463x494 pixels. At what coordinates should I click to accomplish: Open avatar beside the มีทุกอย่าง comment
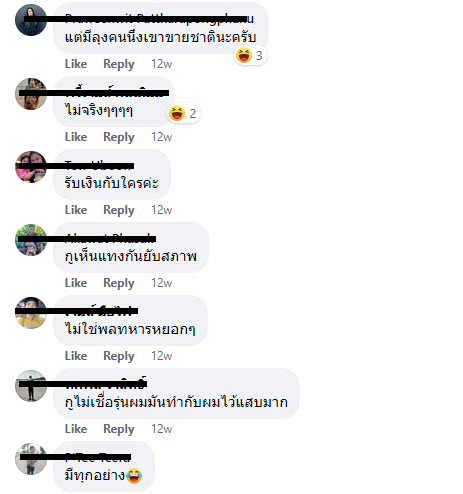coord(31,459)
